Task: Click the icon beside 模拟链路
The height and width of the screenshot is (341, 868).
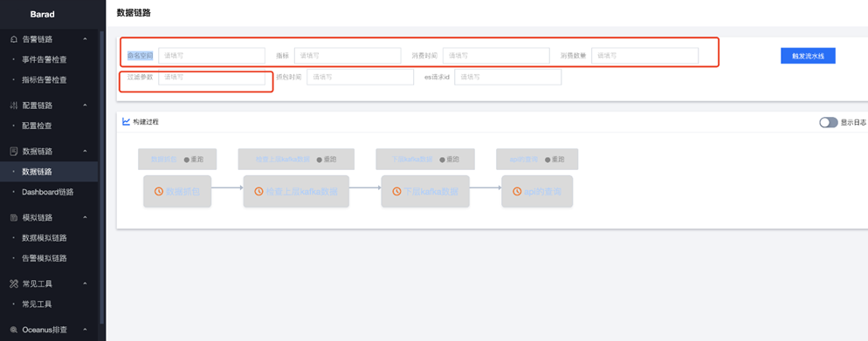Action: pyautogui.click(x=14, y=218)
